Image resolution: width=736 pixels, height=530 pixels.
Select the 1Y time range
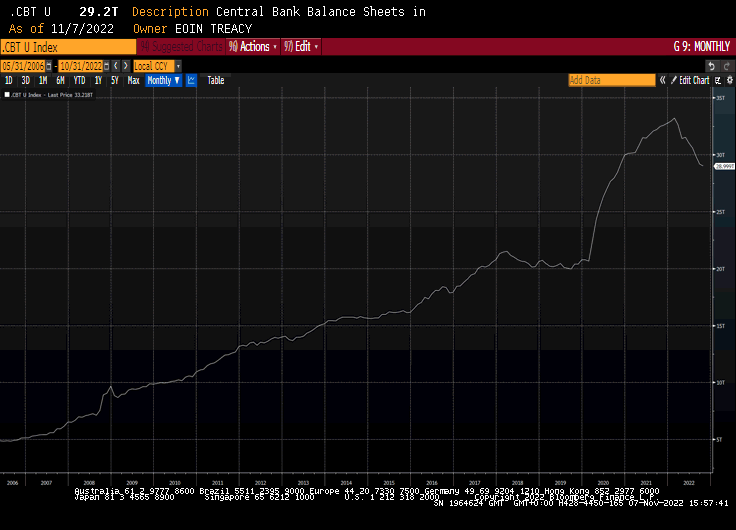click(98, 80)
